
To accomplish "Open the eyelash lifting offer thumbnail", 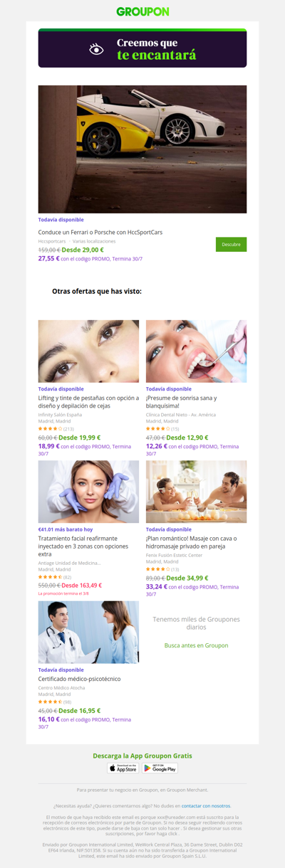I will tap(88, 351).
